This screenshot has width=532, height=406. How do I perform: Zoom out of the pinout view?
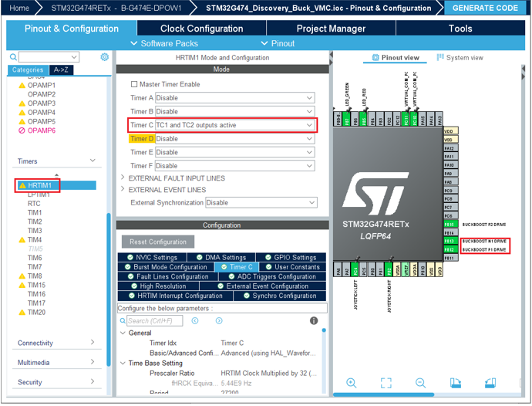click(420, 383)
